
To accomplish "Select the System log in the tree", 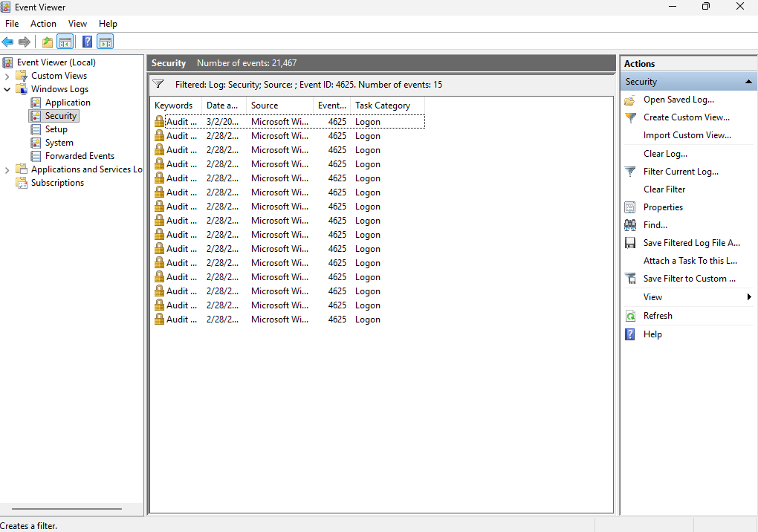I will pyautogui.click(x=59, y=142).
